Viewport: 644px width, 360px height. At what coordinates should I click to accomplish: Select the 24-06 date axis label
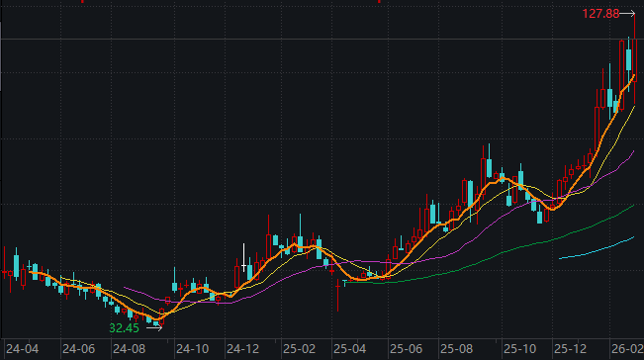coord(78,349)
